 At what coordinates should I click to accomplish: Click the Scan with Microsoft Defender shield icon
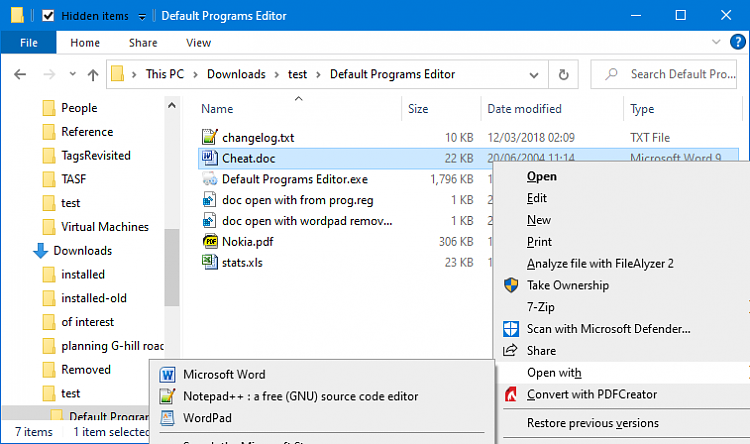coord(512,329)
